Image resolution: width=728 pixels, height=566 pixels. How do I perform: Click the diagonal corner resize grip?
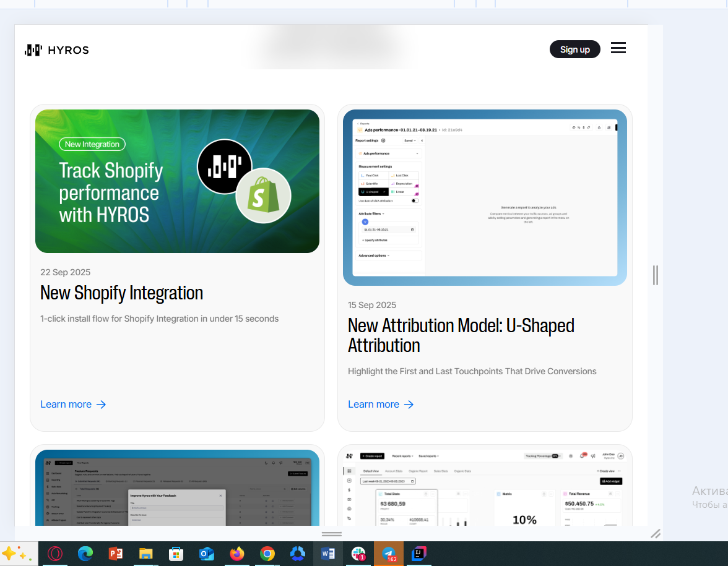[x=656, y=533]
